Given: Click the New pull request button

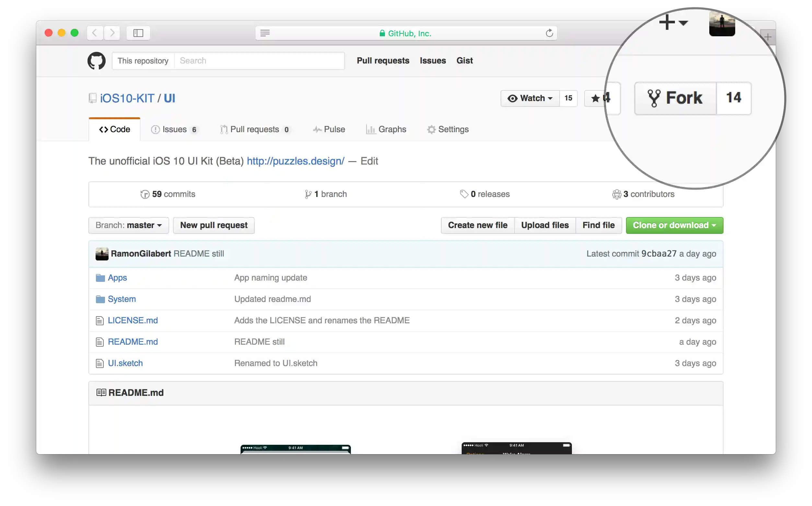Looking at the screenshot, I should click(214, 225).
